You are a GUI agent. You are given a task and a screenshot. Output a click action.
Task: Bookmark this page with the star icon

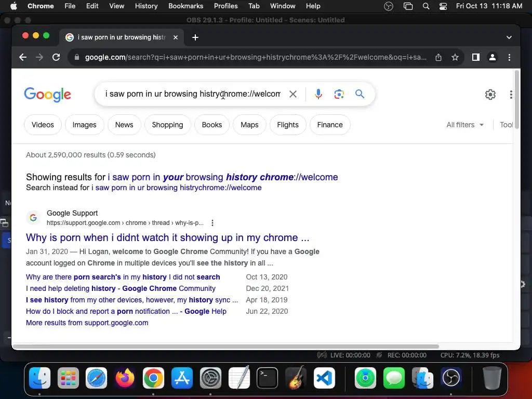(x=455, y=57)
